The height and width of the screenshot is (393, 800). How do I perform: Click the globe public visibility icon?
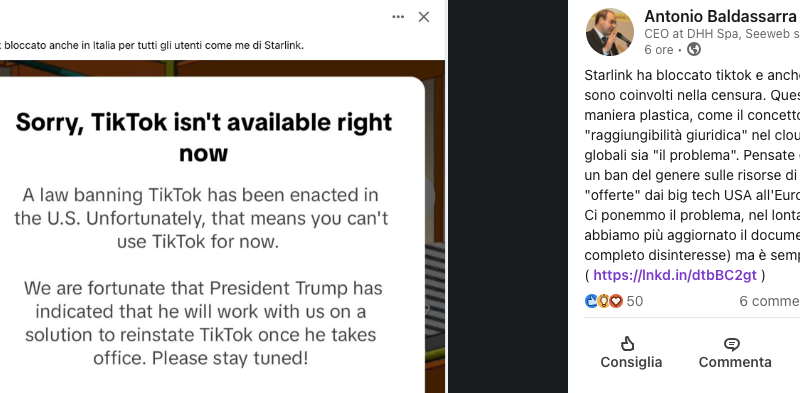click(694, 50)
